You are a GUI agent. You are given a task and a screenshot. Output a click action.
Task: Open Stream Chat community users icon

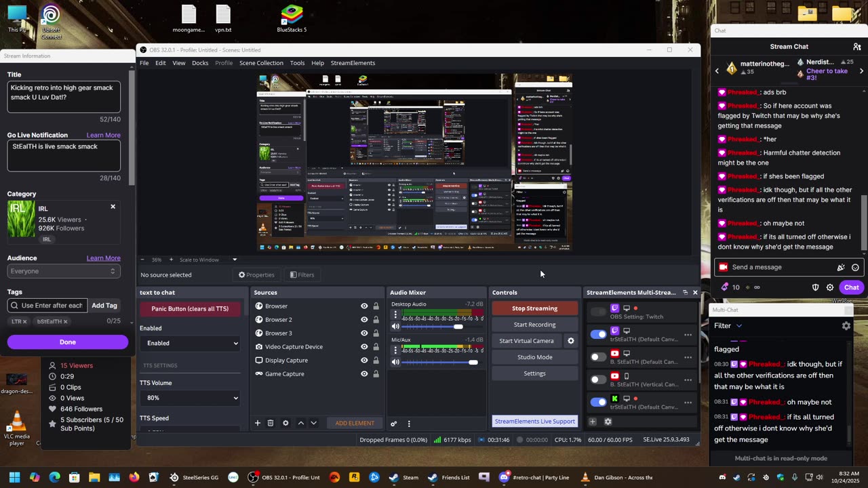857,47
